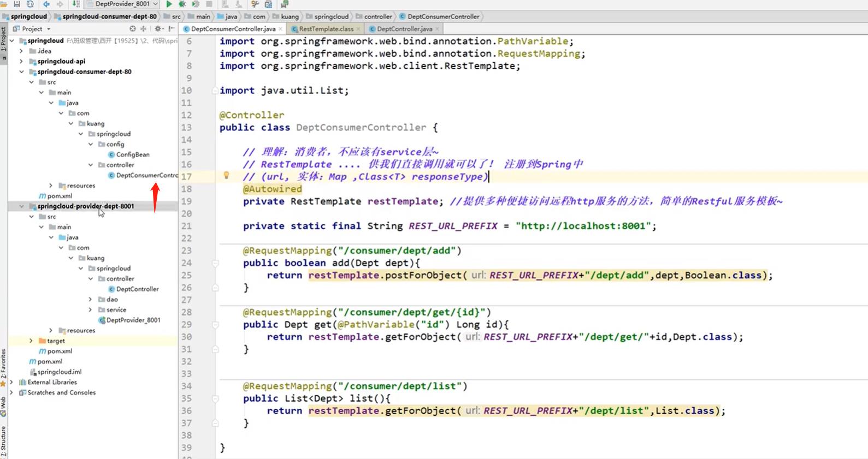Click the locate-file target icon in Project panel

click(133, 28)
